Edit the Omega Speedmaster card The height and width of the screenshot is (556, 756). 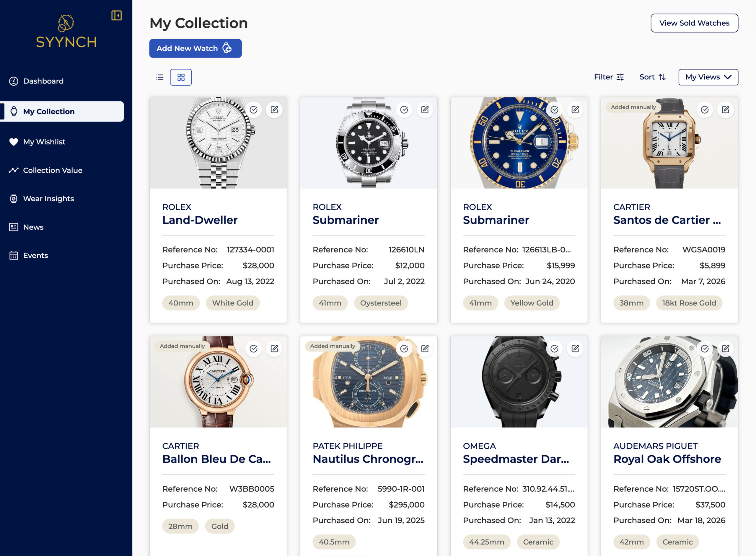[x=575, y=349]
